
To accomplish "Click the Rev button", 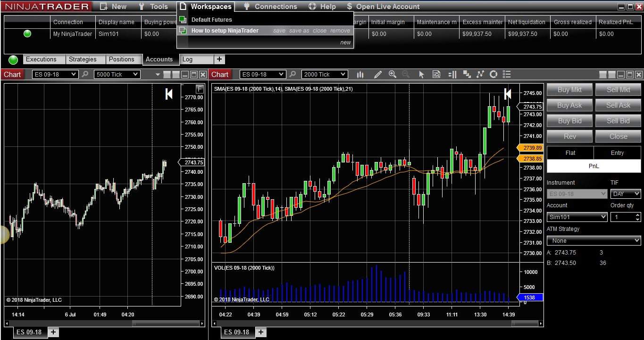I will pyautogui.click(x=569, y=136).
